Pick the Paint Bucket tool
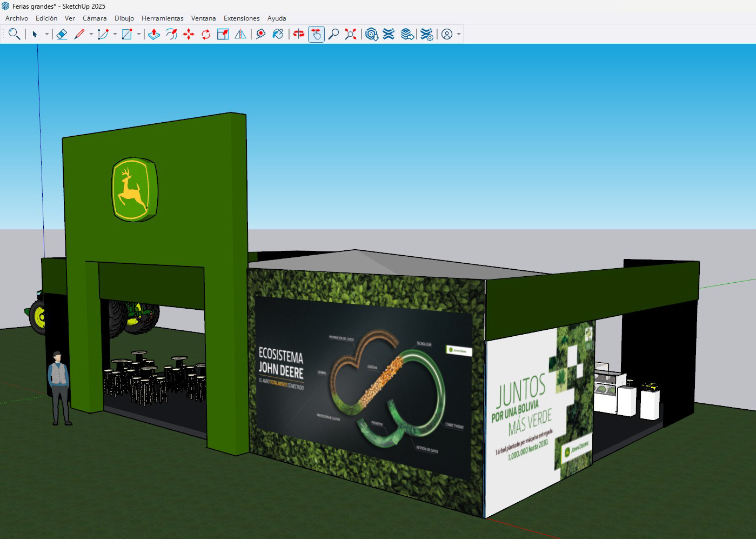 (278, 34)
